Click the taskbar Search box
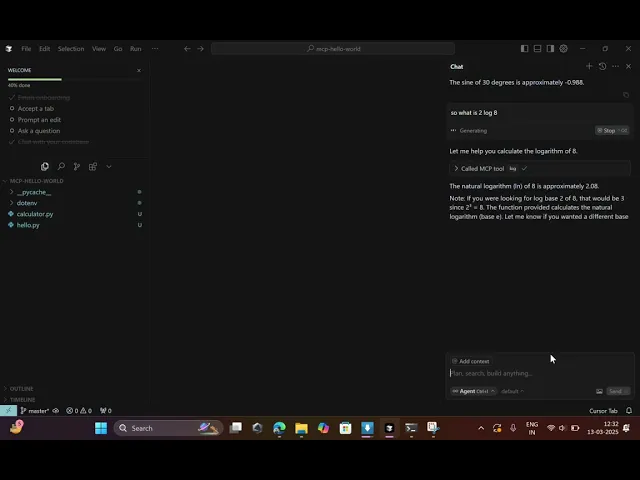This screenshot has height=480, width=640. click(168, 428)
